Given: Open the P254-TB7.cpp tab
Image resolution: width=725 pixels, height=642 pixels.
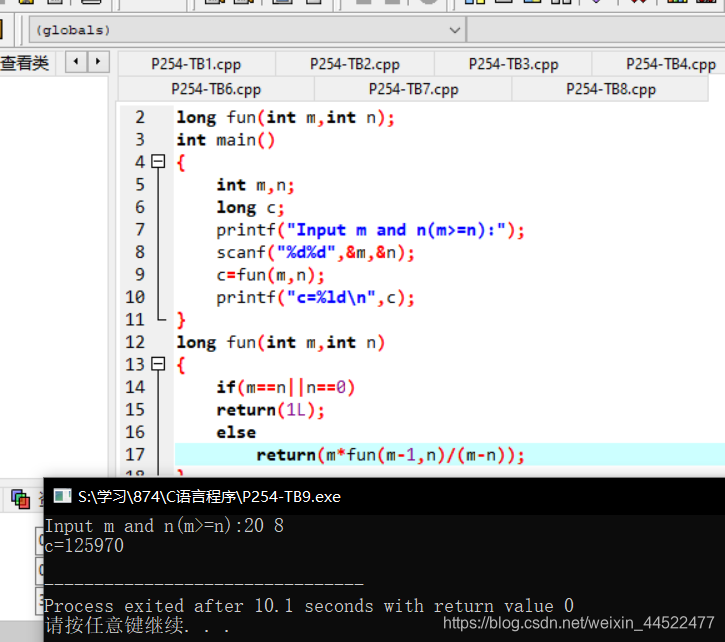Looking at the screenshot, I should click(414, 89).
